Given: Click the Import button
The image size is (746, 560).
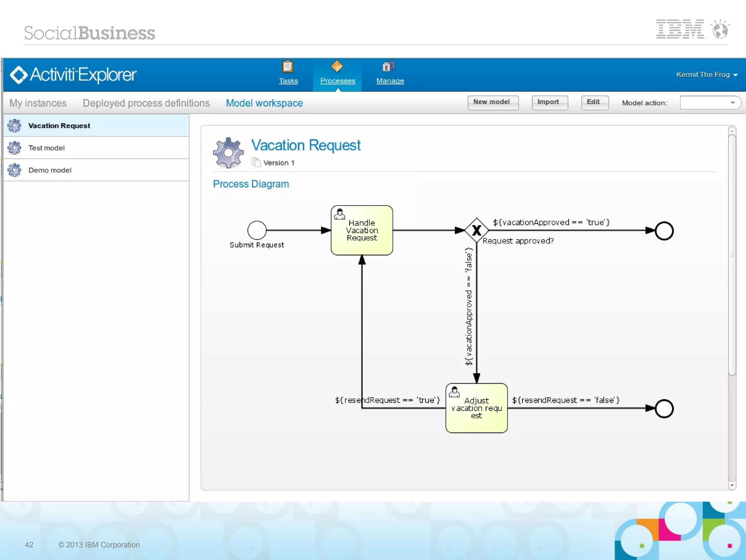Looking at the screenshot, I should 549,102.
